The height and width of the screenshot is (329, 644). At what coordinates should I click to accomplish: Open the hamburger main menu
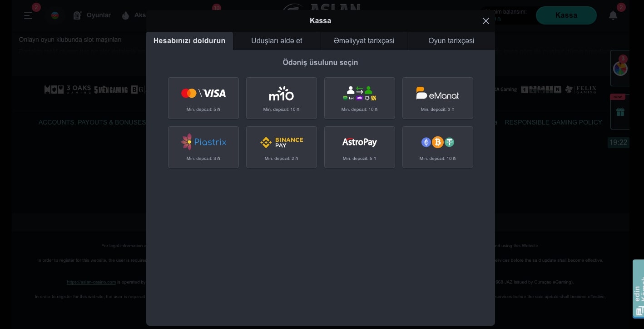point(28,15)
